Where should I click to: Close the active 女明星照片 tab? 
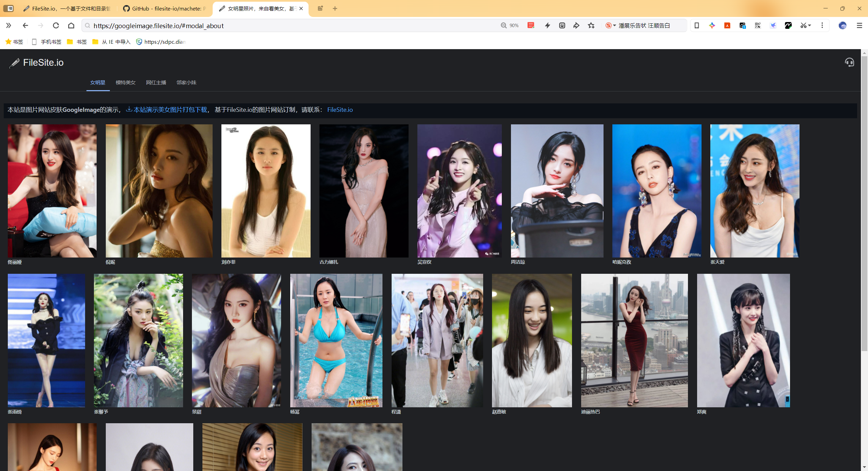tap(301, 8)
